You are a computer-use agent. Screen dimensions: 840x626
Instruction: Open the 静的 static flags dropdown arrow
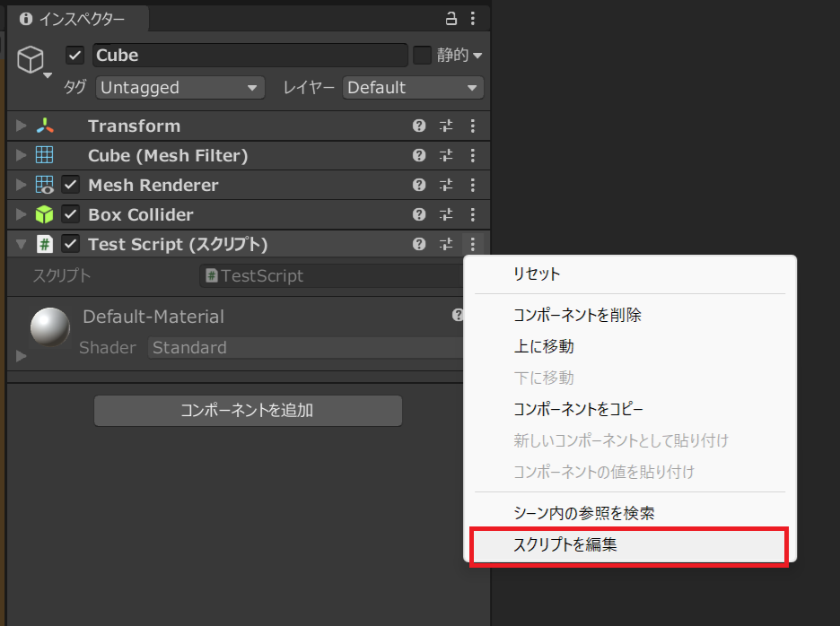[477, 56]
